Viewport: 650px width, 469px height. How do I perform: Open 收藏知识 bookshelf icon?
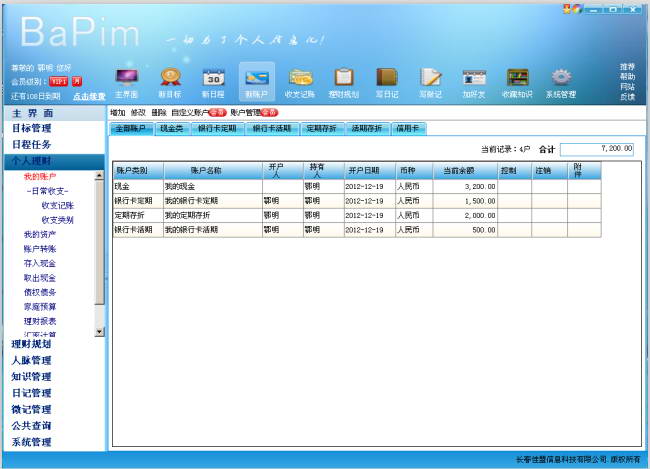[517, 78]
